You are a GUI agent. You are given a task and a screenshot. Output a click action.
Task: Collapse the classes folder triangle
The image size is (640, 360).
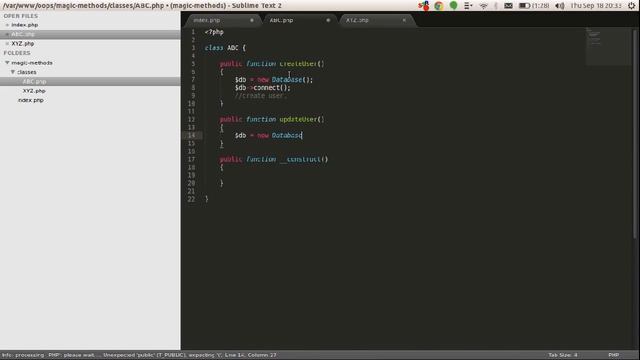point(13,72)
